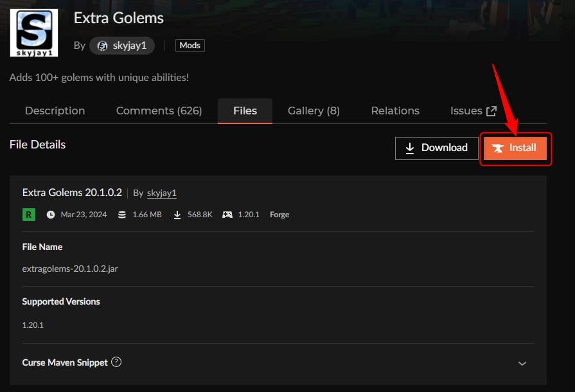Open skyjay1 link next to Extra Golems 20.1.0.2
This screenshot has height=392, width=575.
(162, 193)
